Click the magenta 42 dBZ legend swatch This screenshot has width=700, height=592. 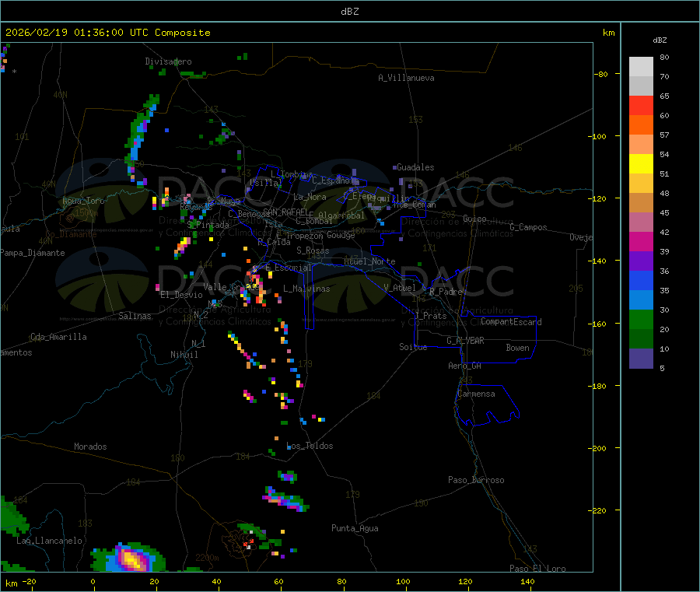[641, 241]
